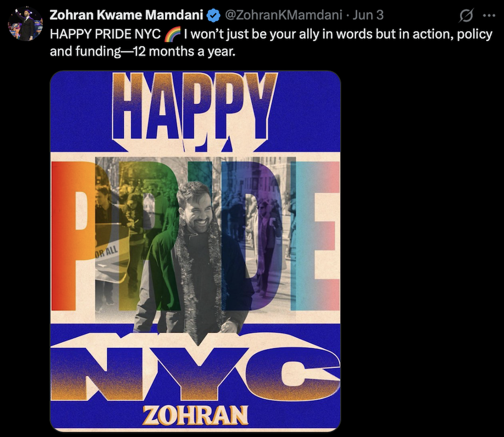The width and height of the screenshot is (504, 437).
Task: Visit the @ZohranKMamdani handle link
Action: point(283,15)
